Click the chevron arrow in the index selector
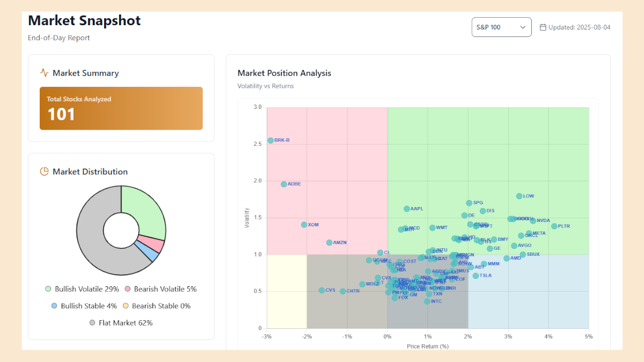The image size is (644, 362). pyautogui.click(x=523, y=27)
